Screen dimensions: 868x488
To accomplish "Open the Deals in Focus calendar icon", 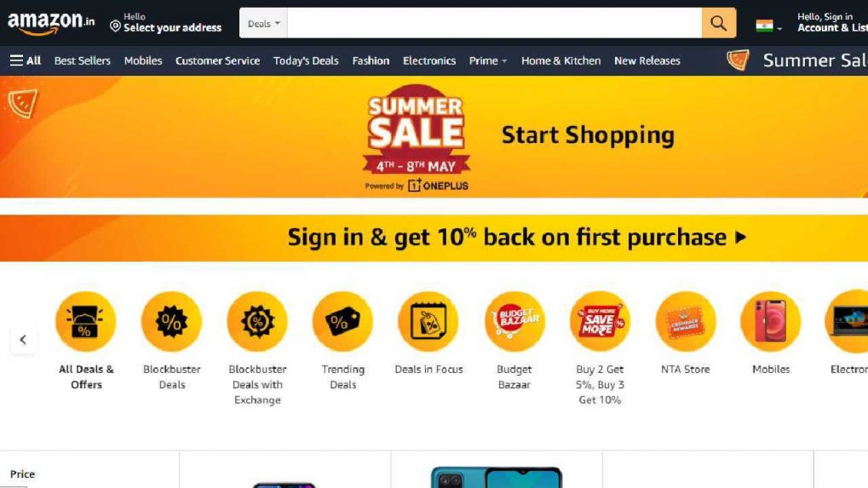I will pos(428,322).
